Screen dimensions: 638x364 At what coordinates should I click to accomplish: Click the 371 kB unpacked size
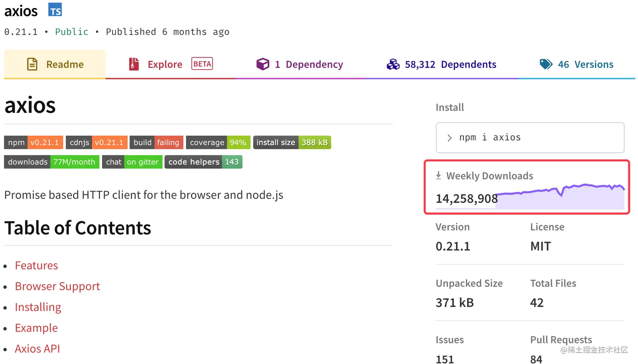point(455,302)
